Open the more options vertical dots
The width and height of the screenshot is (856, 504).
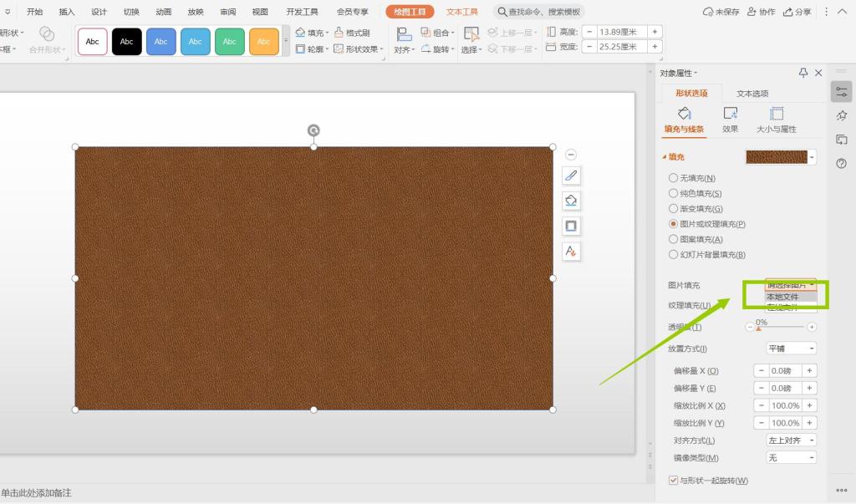827,12
